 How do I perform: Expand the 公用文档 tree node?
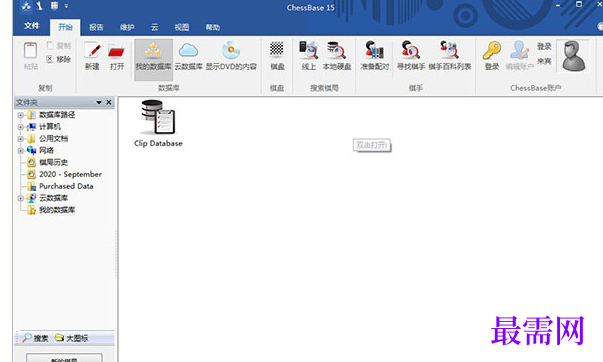point(20,139)
